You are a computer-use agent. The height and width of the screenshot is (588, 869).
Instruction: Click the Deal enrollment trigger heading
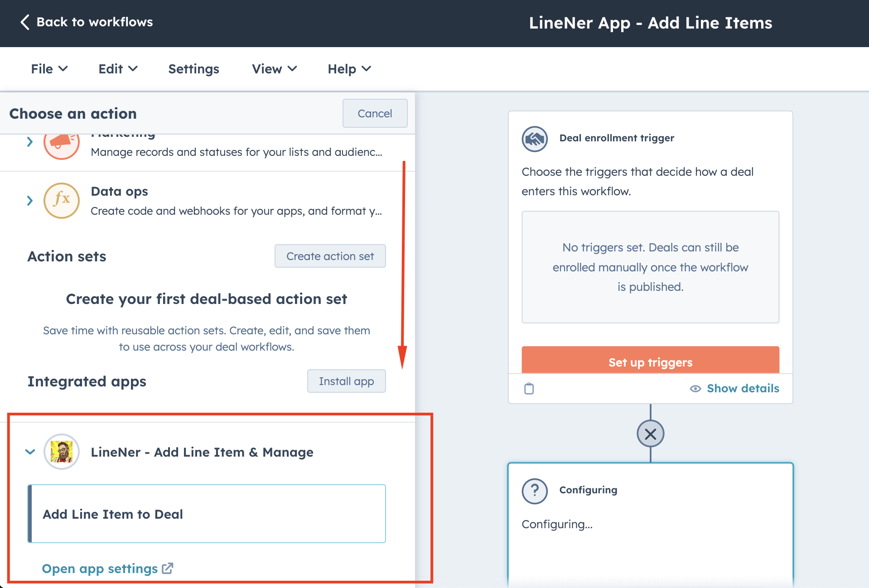click(x=617, y=138)
